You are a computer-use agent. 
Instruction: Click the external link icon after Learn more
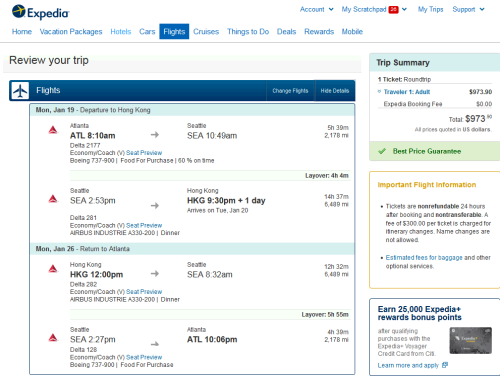tap(445, 365)
